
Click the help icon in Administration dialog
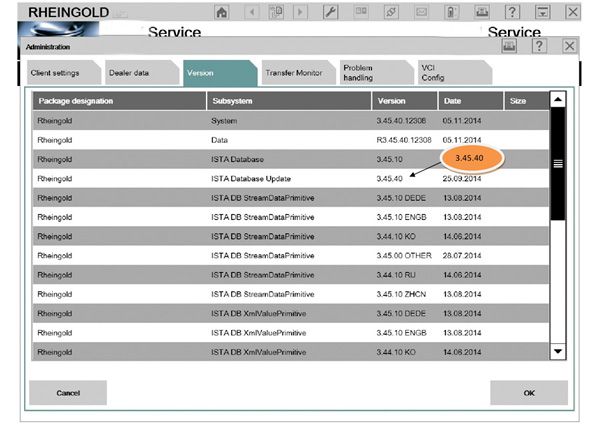[539, 46]
